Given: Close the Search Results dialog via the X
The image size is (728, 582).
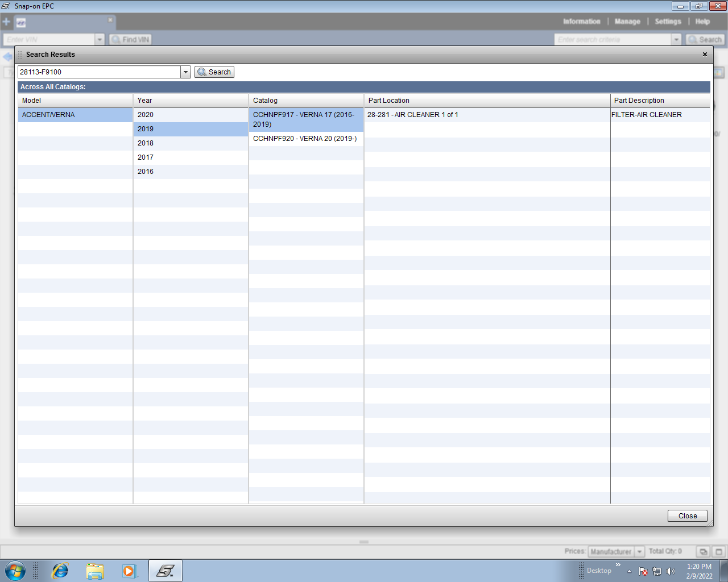Looking at the screenshot, I should (x=705, y=55).
